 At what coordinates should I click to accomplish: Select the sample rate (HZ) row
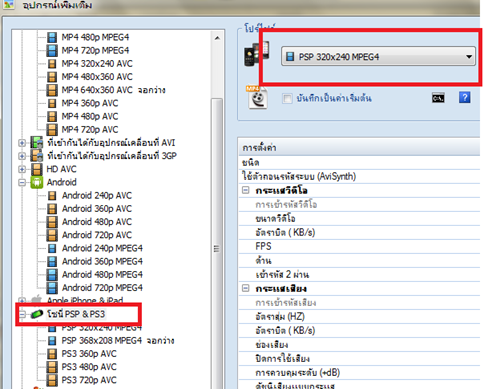[359, 316]
